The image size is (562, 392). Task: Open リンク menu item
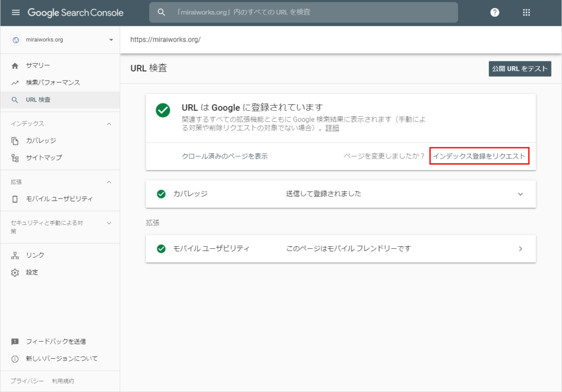(x=60, y=255)
